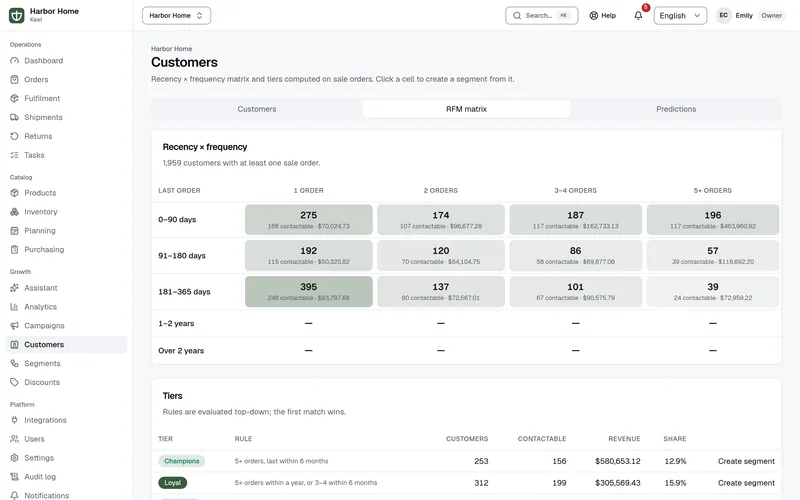
Task: Click the Planning calendar icon
Action: [14, 231]
